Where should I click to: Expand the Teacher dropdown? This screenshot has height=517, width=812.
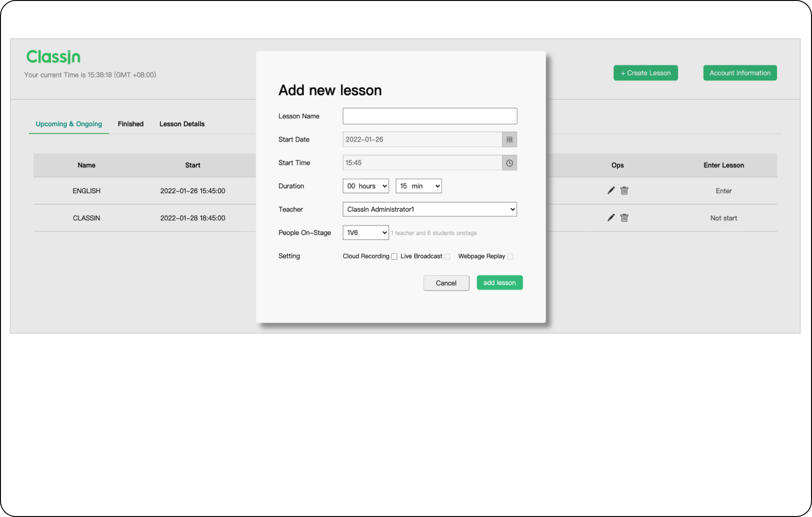(430, 209)
